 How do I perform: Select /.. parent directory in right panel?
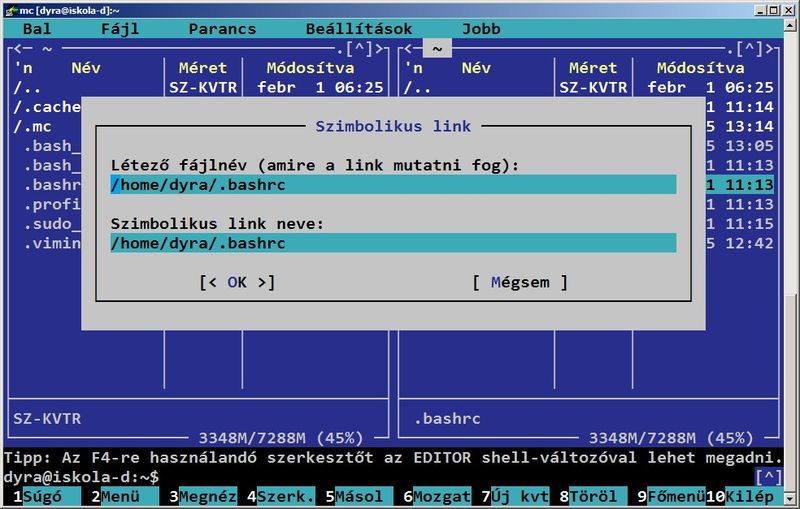point(588,88)
